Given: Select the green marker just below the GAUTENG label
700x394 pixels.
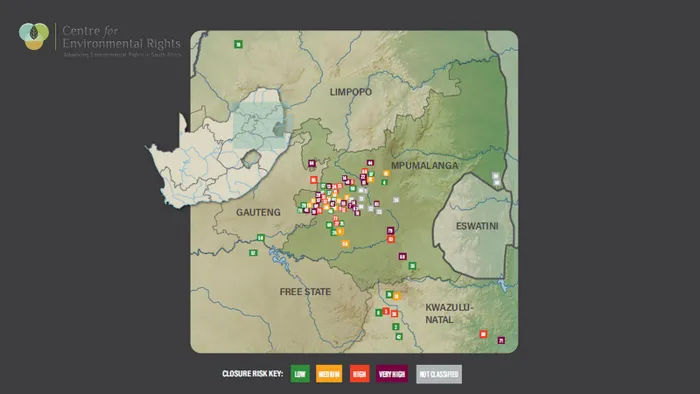Looking at the screenshot, I should 261,238.
